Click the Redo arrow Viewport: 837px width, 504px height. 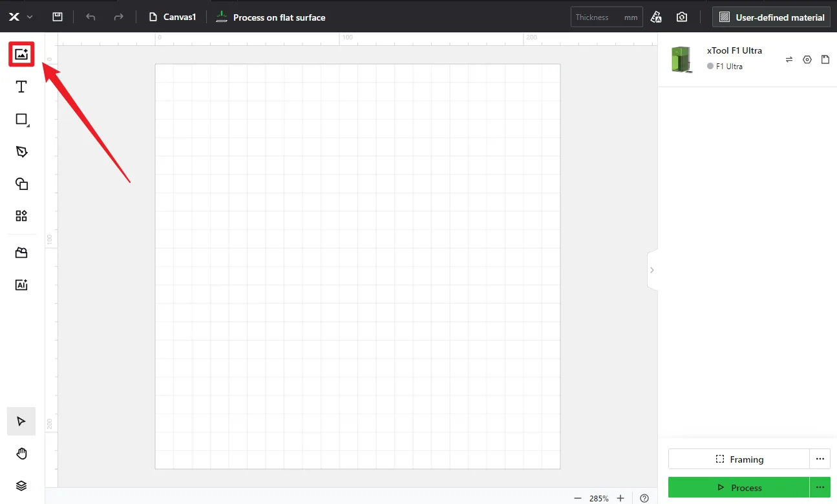(x=119, y=17)
